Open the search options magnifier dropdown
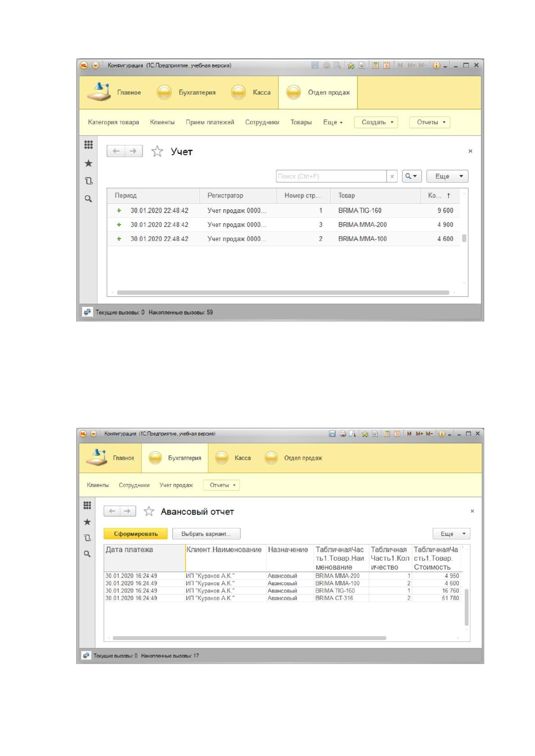 (411, 176)
